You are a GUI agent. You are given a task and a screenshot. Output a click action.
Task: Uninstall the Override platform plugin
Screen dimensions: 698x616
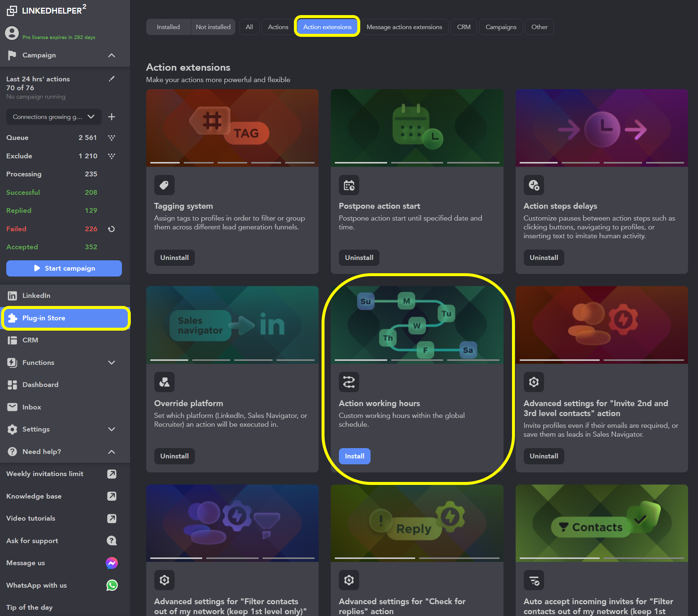[x=175, y=456]
